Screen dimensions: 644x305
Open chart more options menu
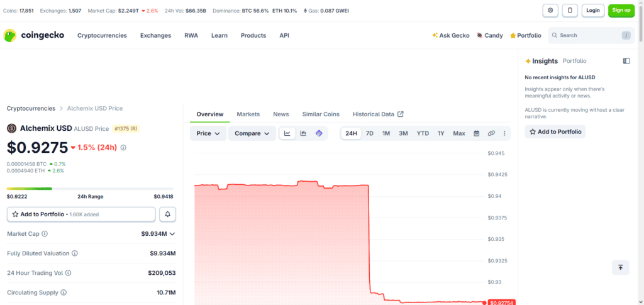coord(504,133)
